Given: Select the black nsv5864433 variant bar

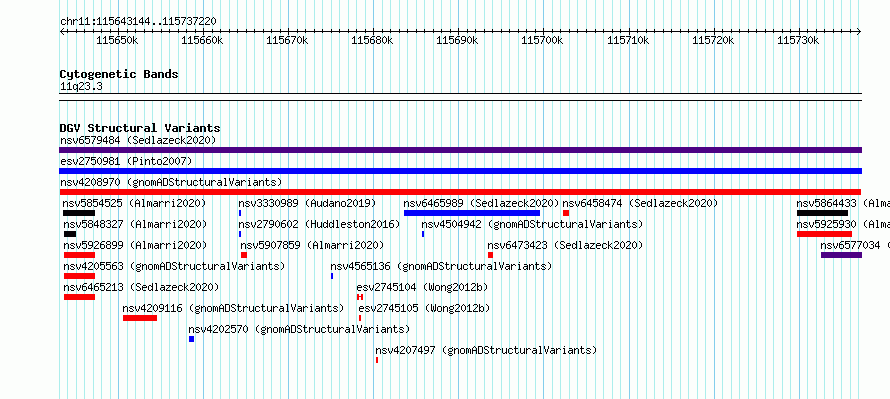Looking at the screenshot, I should point(822,213).
